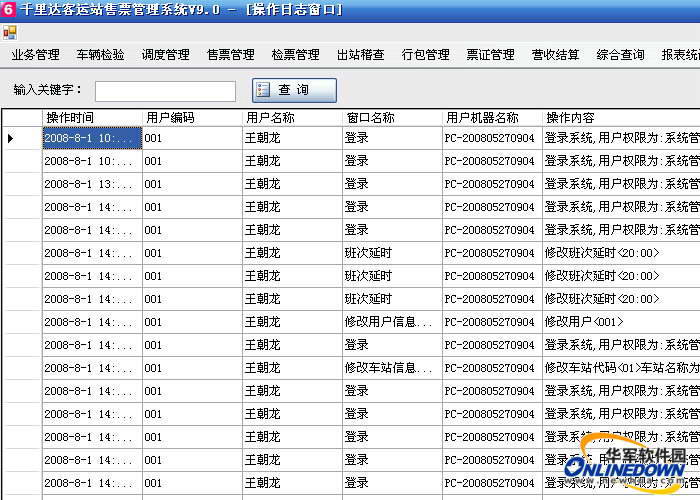This screenshot has width=700, height=500.
Task: Open the 行包管理 menu
Action: coord(425,55)
